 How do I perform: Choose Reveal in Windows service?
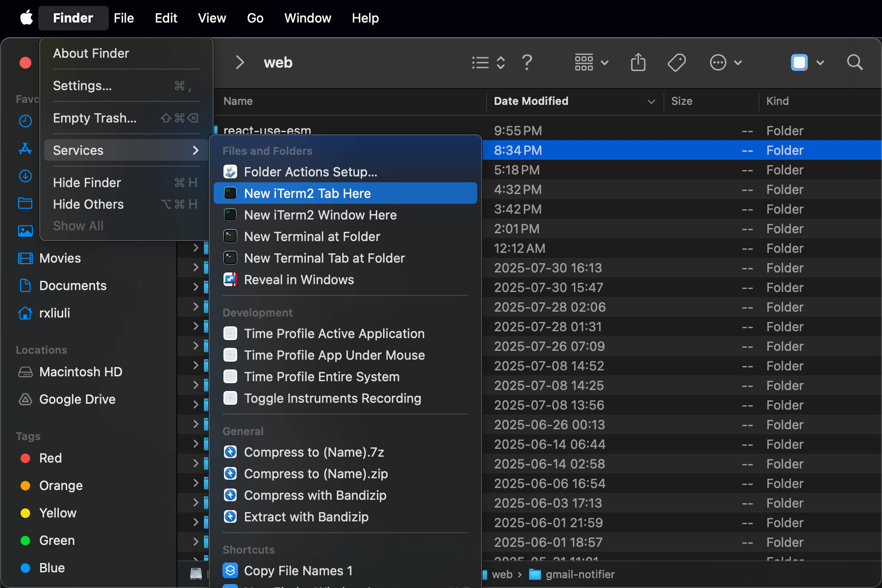[345, 280]
